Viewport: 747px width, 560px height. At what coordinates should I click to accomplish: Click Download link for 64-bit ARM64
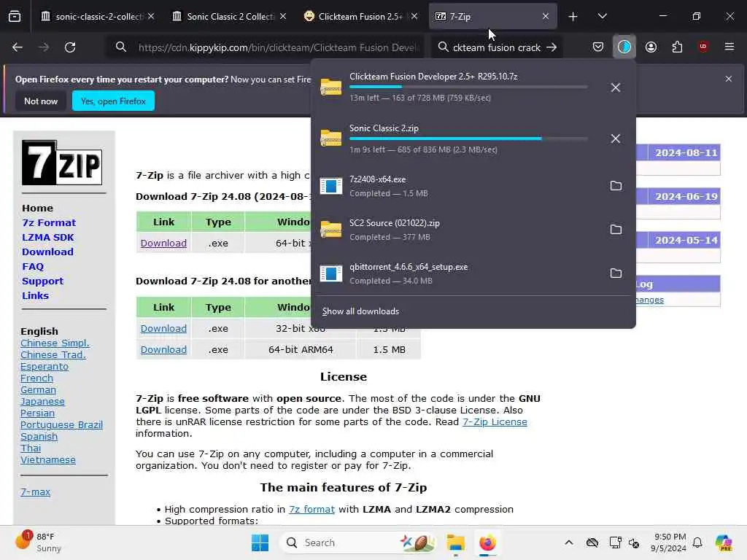click(163, 349)
